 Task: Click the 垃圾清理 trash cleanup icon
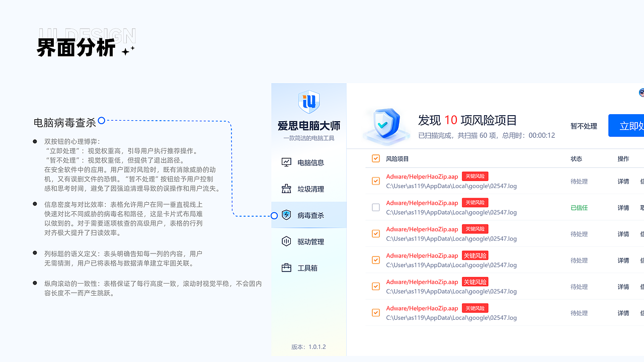286,189
